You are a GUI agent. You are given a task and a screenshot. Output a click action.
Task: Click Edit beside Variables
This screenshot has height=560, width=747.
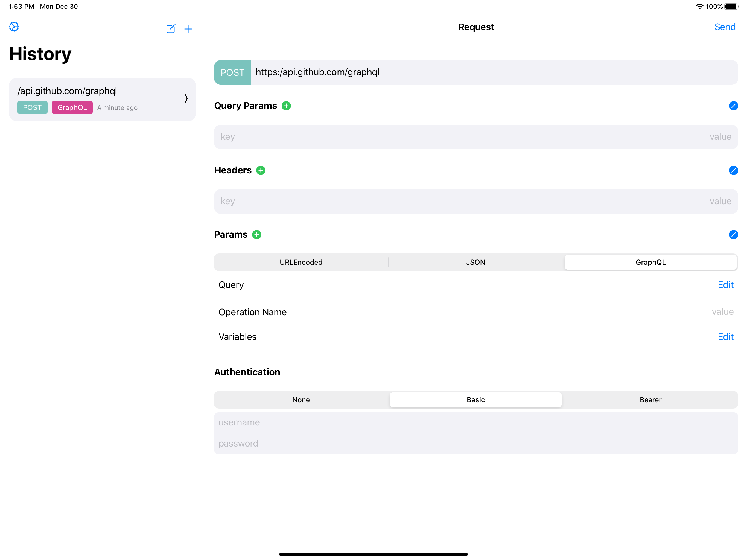[x=725, y=337]
